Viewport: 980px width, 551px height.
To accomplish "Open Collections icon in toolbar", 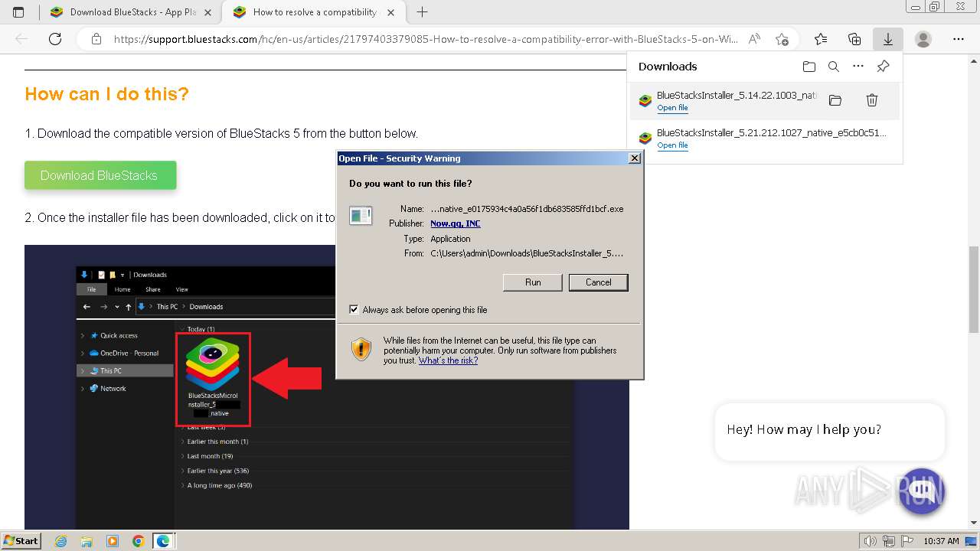I will pos(854,39).
